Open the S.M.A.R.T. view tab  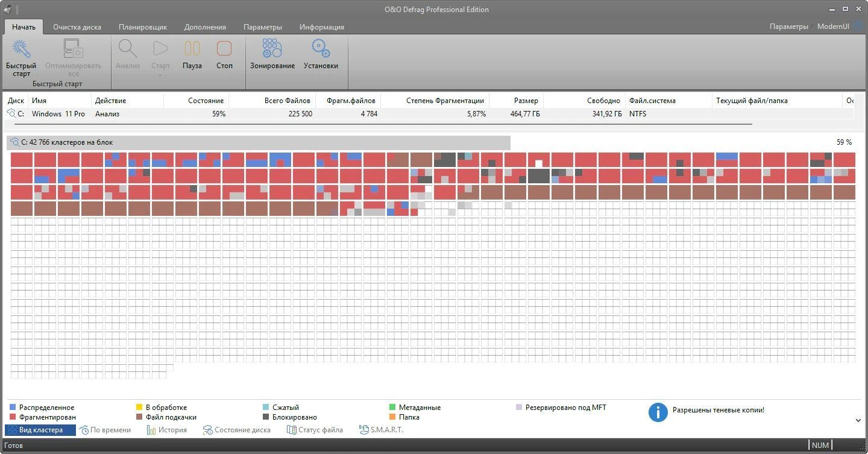(381, 430)
